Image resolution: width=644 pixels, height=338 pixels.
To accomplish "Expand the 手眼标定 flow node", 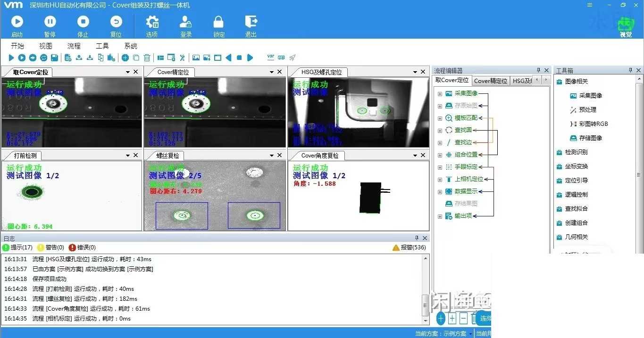I will (440, 167).
